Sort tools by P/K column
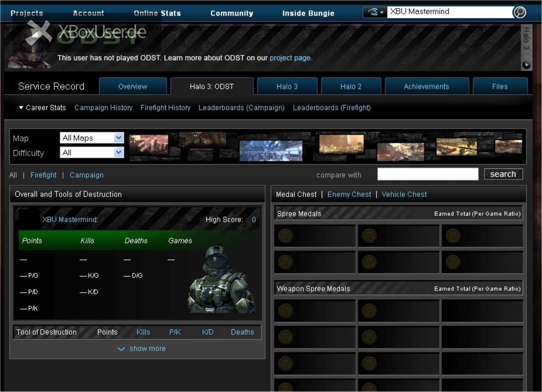The width and height of the screenshot is (542, 392). tap(175, 332)
